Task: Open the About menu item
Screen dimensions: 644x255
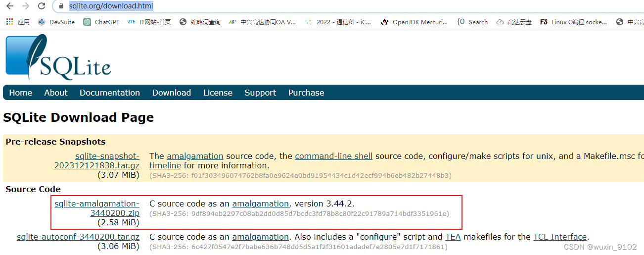Action: [x=56, y=93]
